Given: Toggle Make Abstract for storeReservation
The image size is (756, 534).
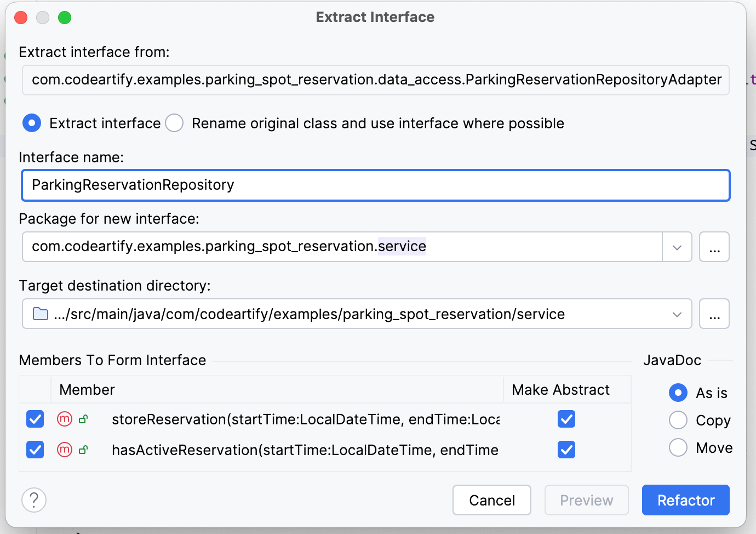Looking at the screenshot, I should pyautogui.click(x=566, y=419).
